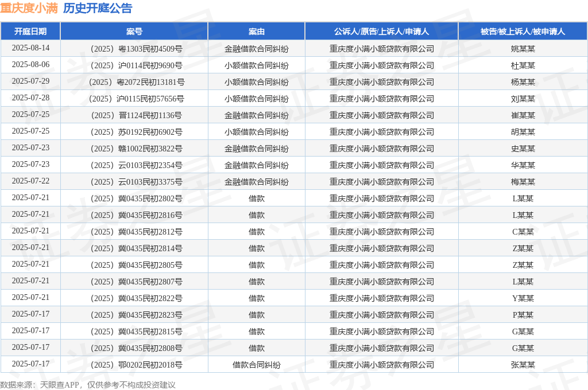Select case number (2025)云0103民初3375号
The width and height of the screenshot is (588, 390).
point(136,182)
